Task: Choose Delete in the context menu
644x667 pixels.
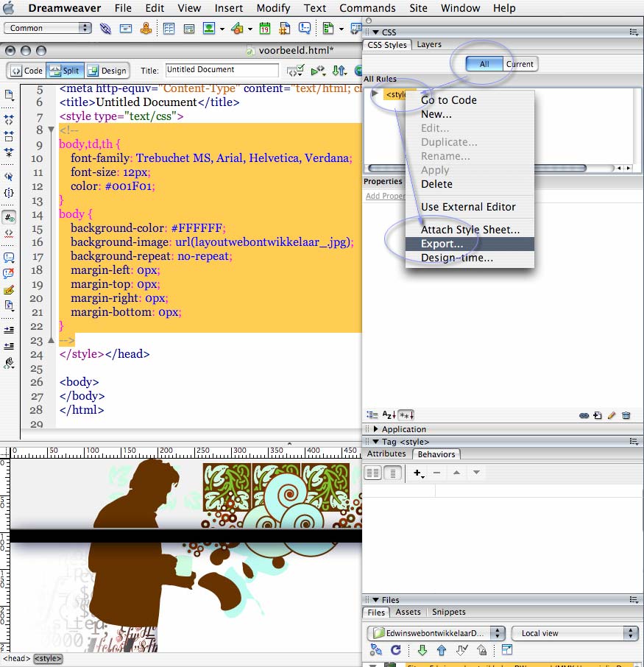Action: (470, 184)
